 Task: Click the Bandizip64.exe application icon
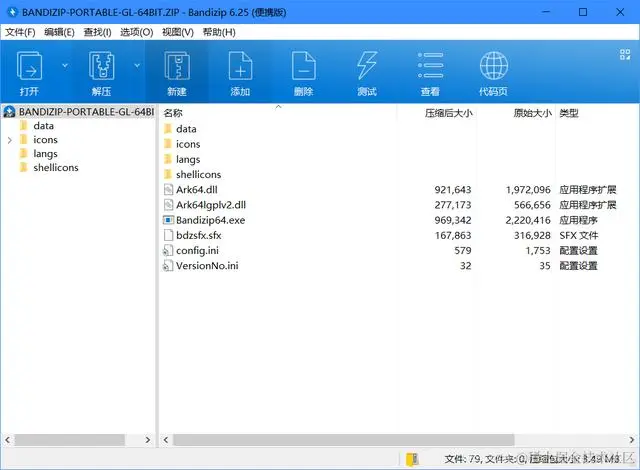coord(168,220)
